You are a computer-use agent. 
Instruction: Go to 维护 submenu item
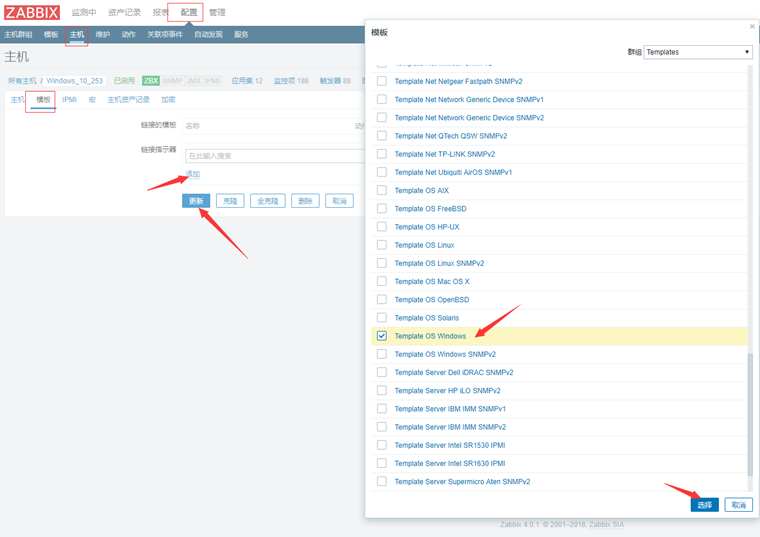coord(103,34)
